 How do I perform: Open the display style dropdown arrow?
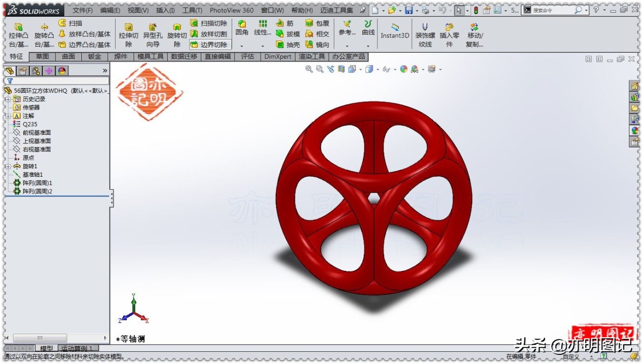pyautogui.click(x=377, y=69)
